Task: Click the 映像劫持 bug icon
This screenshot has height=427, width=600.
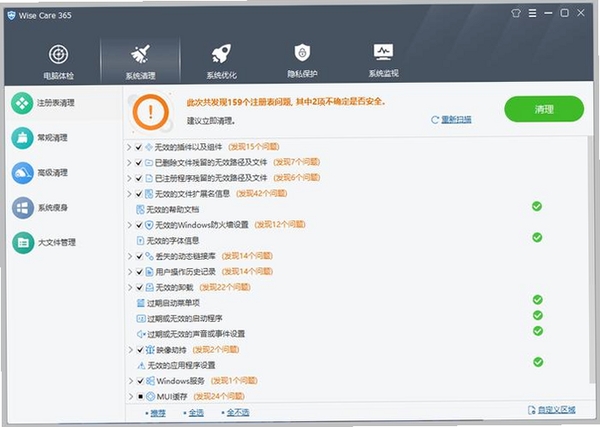Action: [x=150, y=350]
